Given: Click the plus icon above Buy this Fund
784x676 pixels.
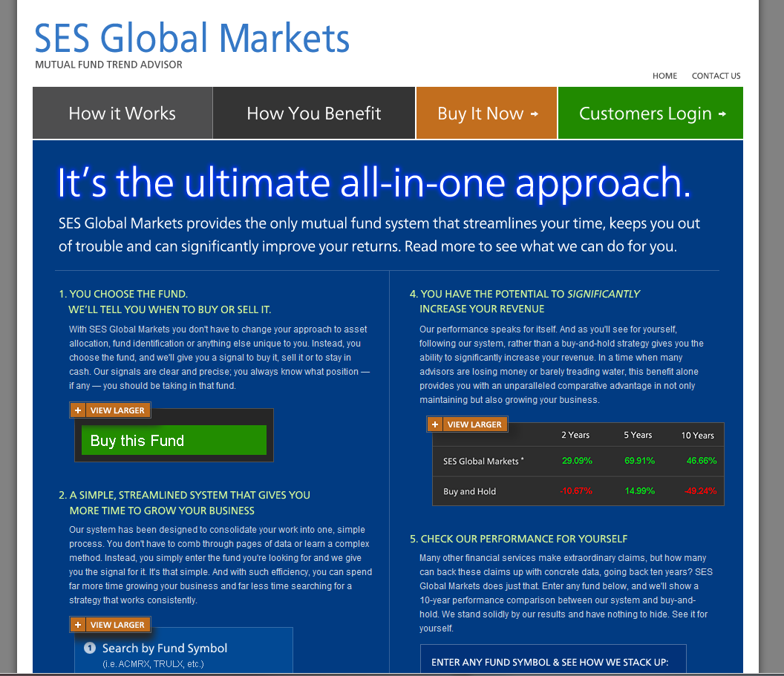Looking at the screenshot, I should (79, 410).
